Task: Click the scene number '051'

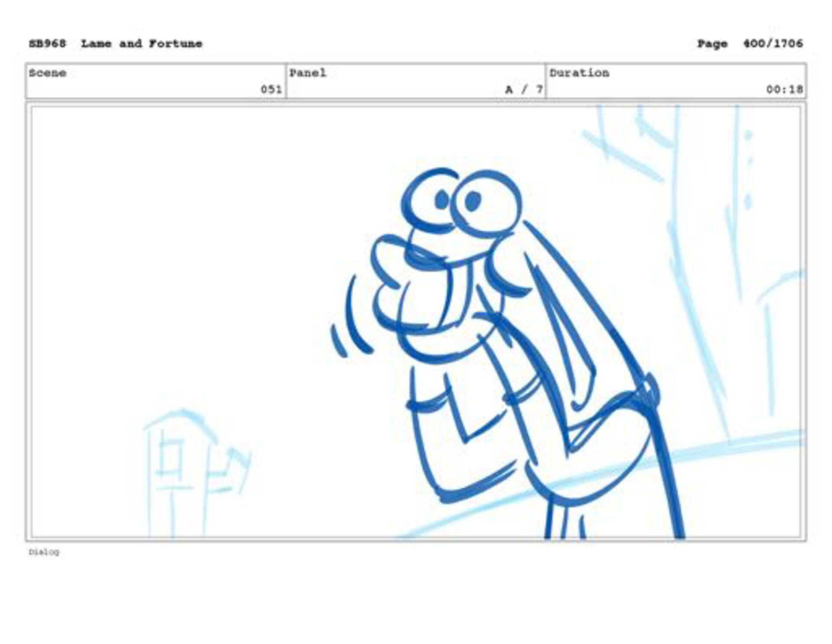Action: pyautogui.click(x=271, y=89)
